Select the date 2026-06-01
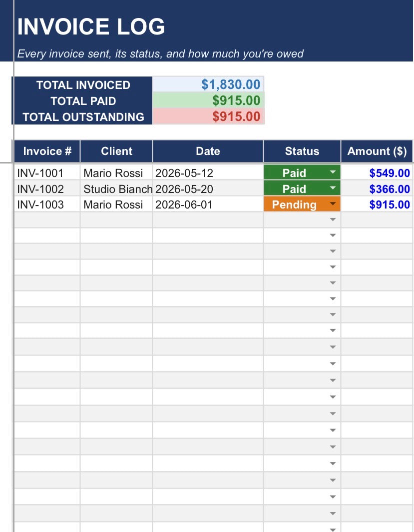This screenshot has height=532, width=414. (208, 204)
